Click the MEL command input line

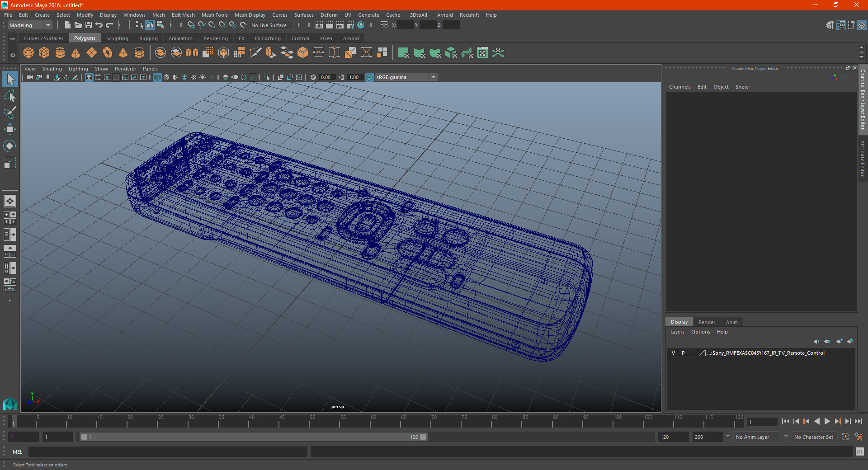[168, 452]
